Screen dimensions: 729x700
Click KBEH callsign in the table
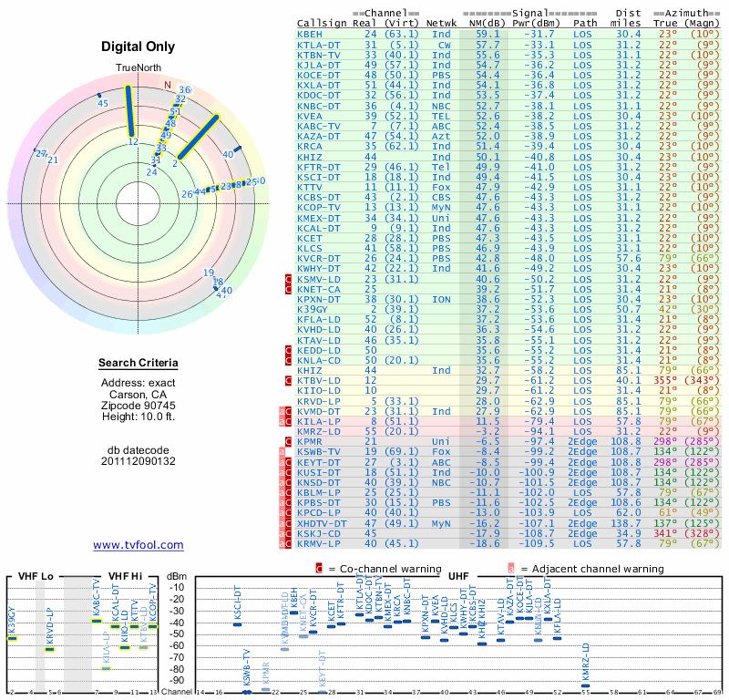pyautogui.click(x=310, y=34)
